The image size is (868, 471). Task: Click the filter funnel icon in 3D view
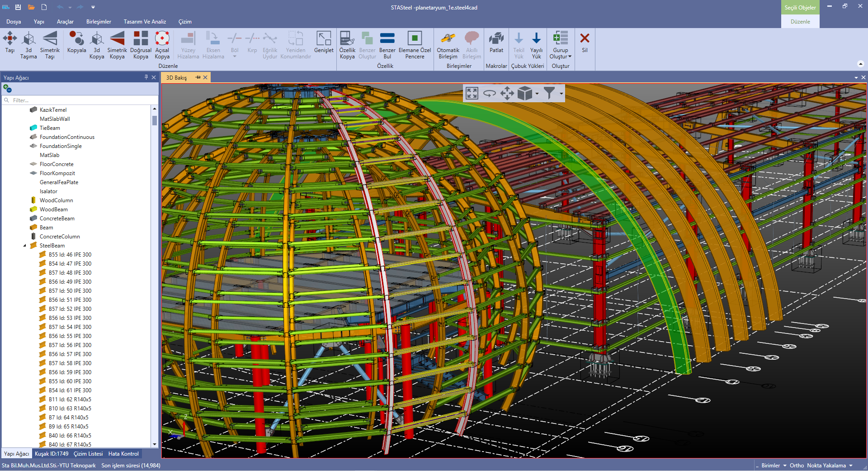549,93
